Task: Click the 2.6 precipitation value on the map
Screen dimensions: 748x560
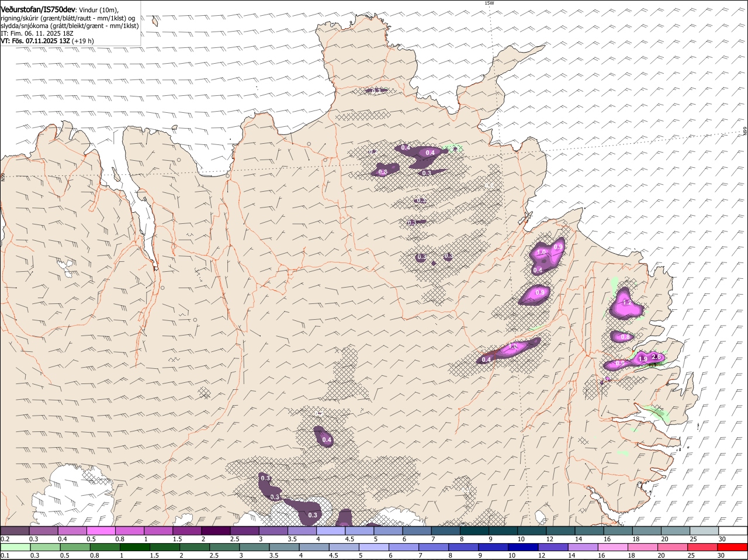Action: tap(656, 357)
